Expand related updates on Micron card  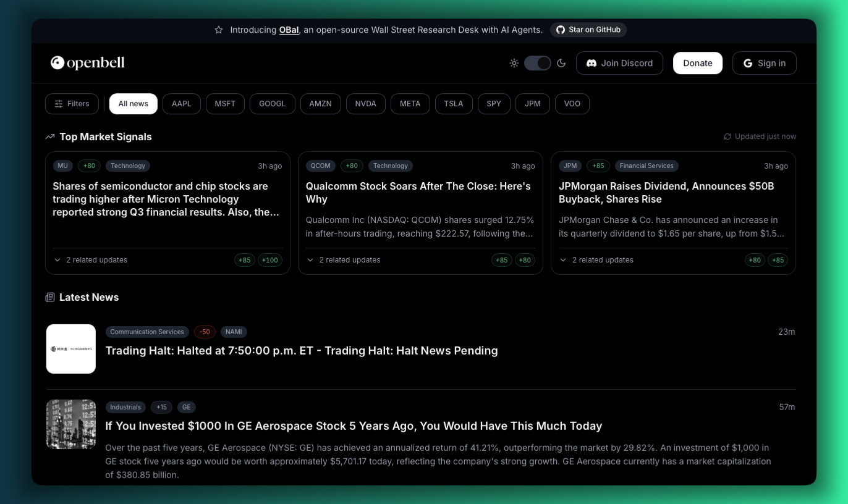coord(90,260)
